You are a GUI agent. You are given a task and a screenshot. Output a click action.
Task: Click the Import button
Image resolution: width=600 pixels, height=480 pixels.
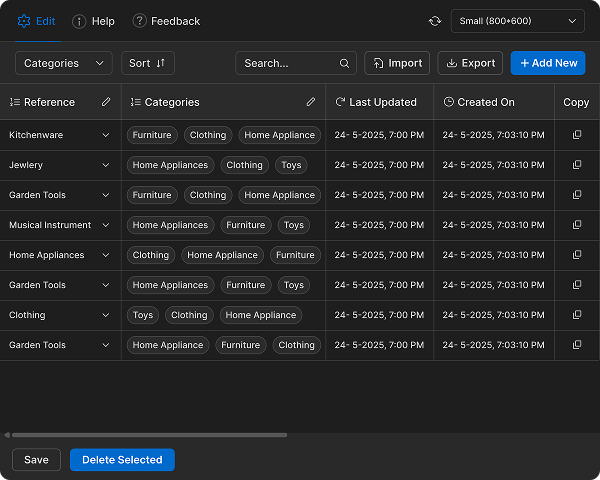[x=397, y=63]
